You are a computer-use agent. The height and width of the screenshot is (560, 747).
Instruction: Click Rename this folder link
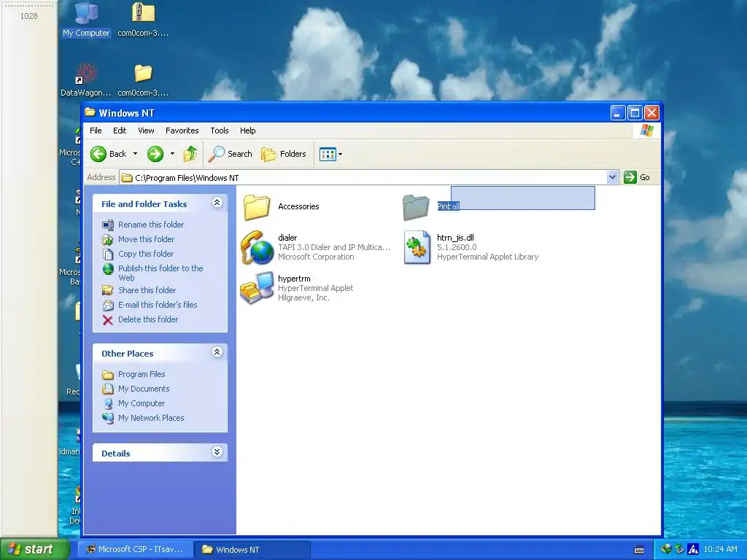point(151,225)
